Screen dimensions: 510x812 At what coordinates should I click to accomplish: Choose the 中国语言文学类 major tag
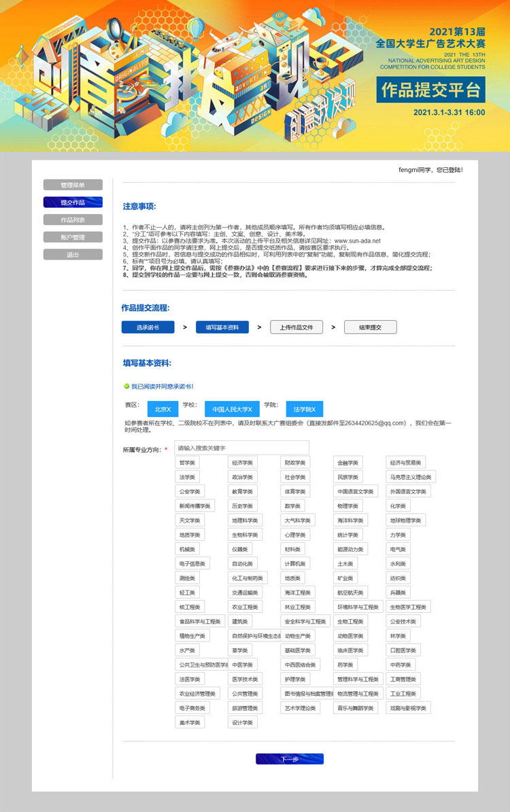pos(356,492)
